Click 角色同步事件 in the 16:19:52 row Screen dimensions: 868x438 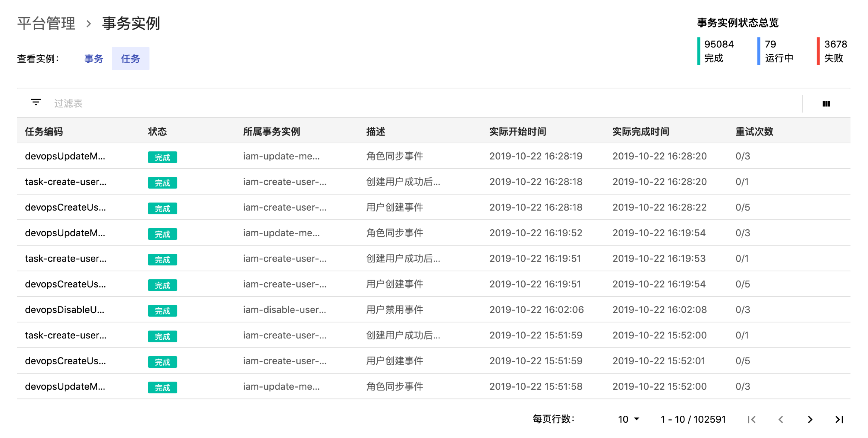click(395, 233)
